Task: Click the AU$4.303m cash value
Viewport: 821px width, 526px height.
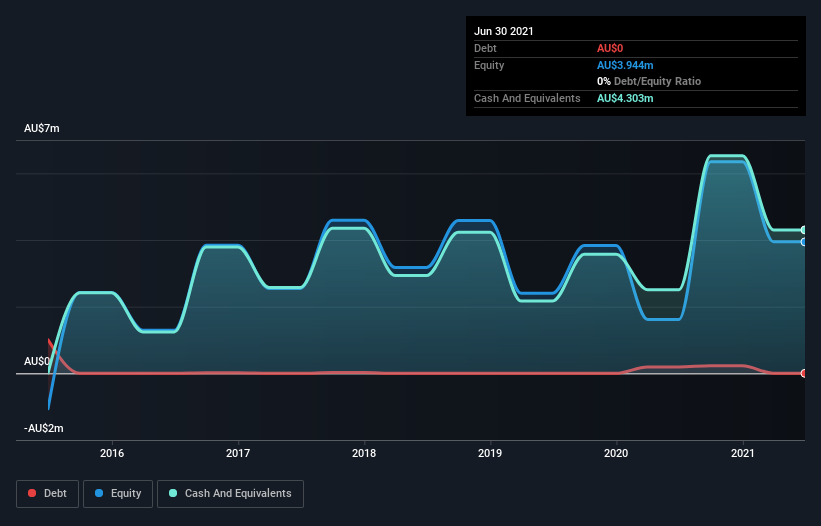Action: 625,98
